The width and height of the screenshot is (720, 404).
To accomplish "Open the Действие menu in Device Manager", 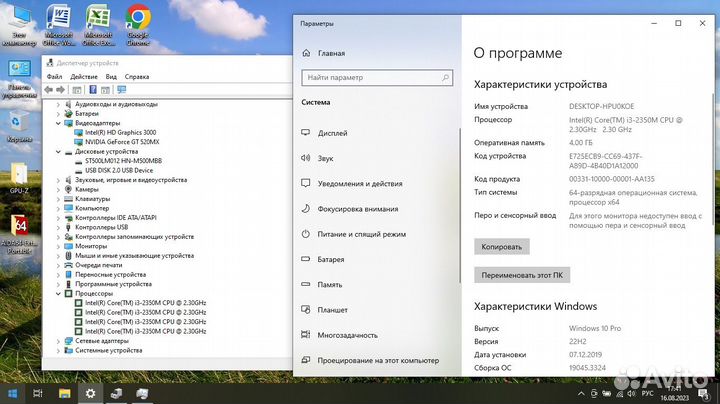I will point(84,77).
